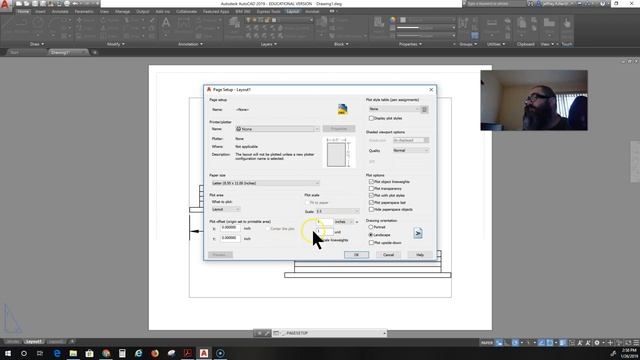Click the Preview button in Page Setup
The height and width of the screenshot is (360, 640).
point(220,255)
